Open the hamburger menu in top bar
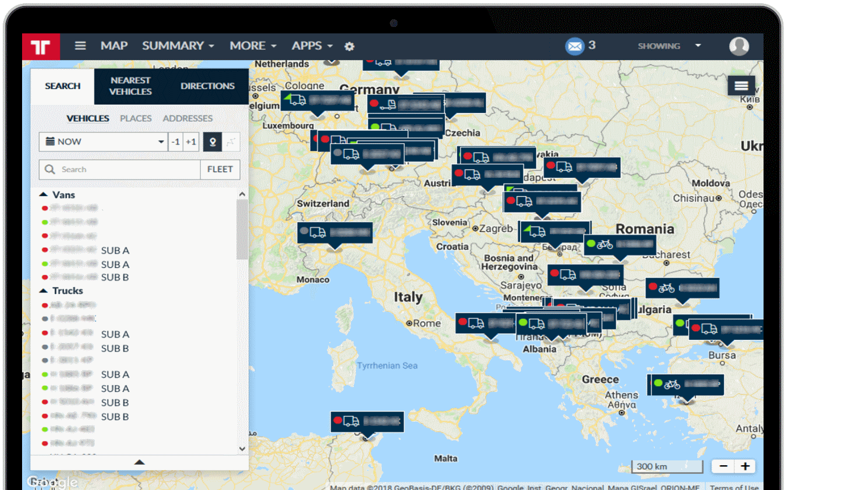Viewport: 868px width, 490px height. (80, 46)
